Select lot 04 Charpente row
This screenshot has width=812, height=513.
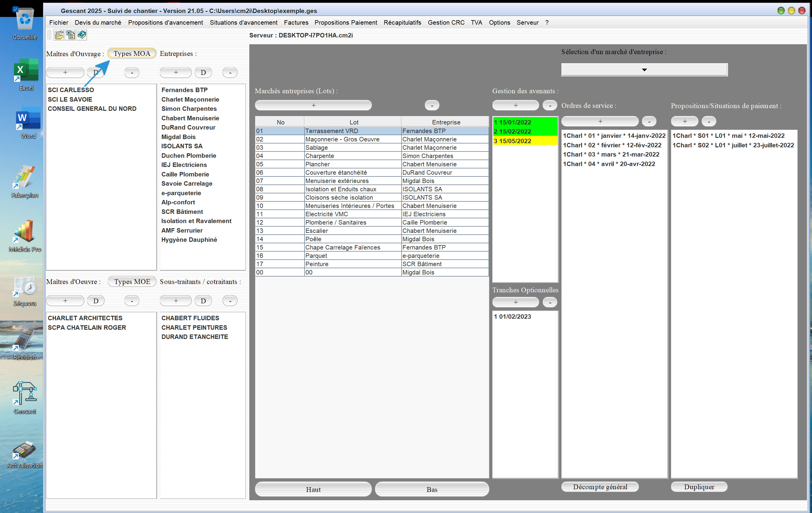click(372, 156)
